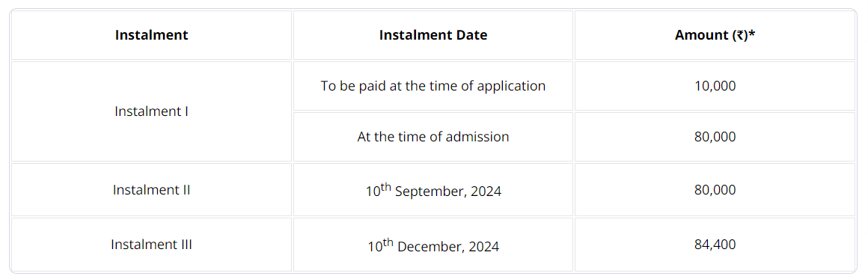Screen dimensions: 868x279
Task: Click the Instalment Date column header
Action: click(x=433, y=35)
